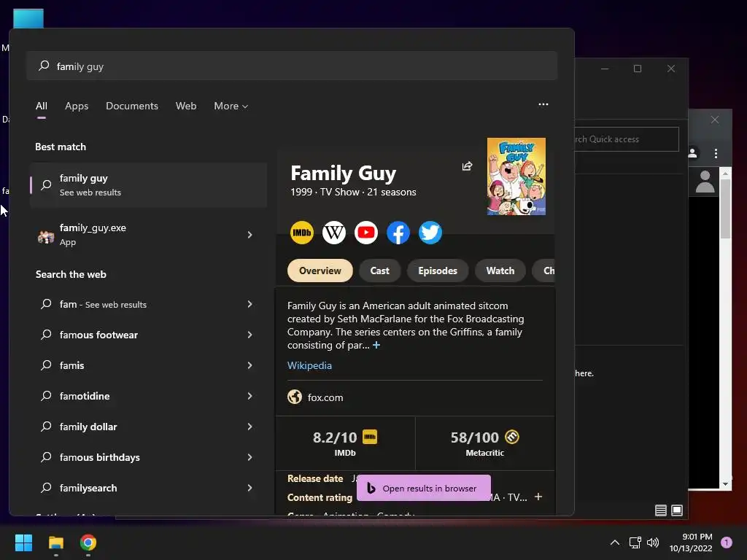The height and width of the screenshot is (560, 747).
Task: Select the Watch pill tab
Action: pos(500,271)
